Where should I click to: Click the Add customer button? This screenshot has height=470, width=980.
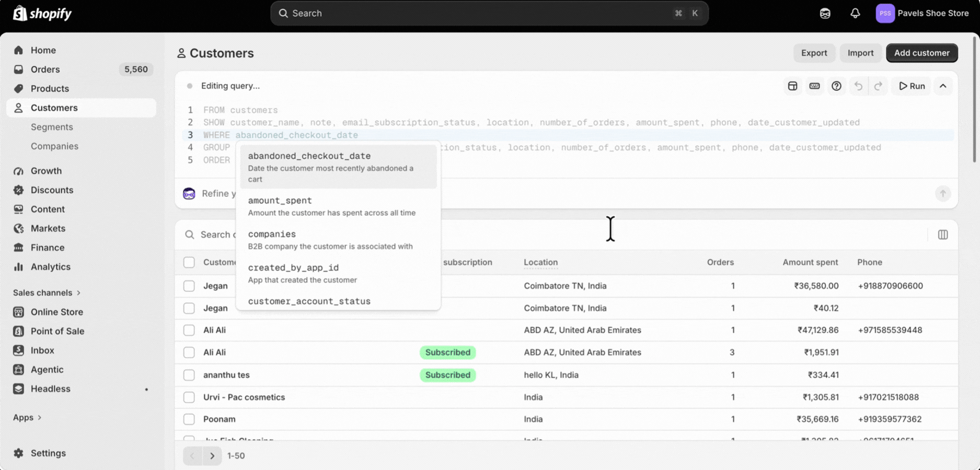[x=922, y=53]
